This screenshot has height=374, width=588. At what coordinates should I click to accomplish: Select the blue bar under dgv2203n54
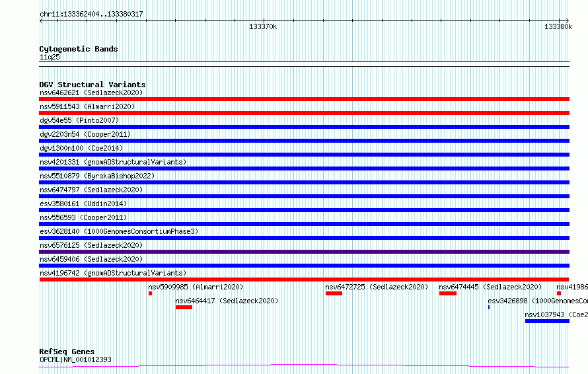coord(304,141)
